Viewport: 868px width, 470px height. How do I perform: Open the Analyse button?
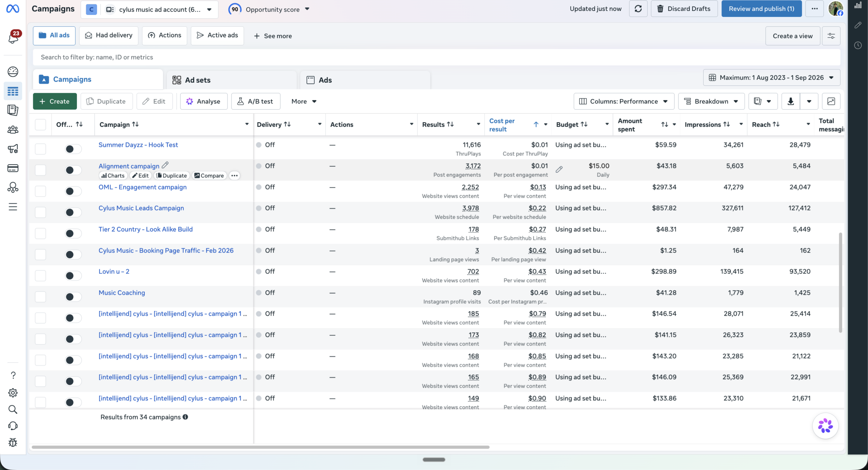[203, 101]
